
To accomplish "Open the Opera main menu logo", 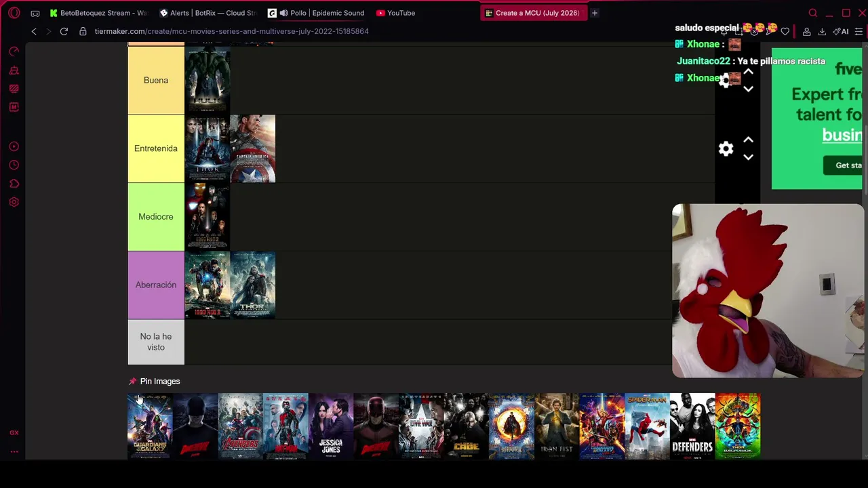I will pos(14,13).
